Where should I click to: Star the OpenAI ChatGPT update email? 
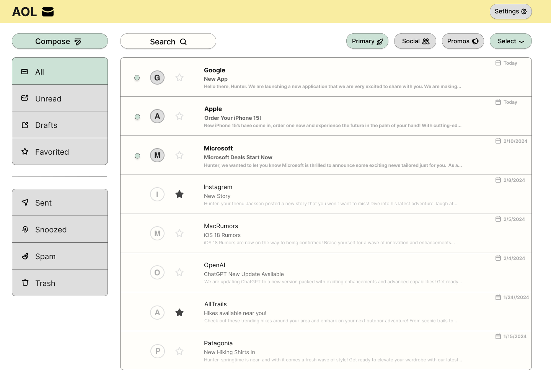point(179,273)
